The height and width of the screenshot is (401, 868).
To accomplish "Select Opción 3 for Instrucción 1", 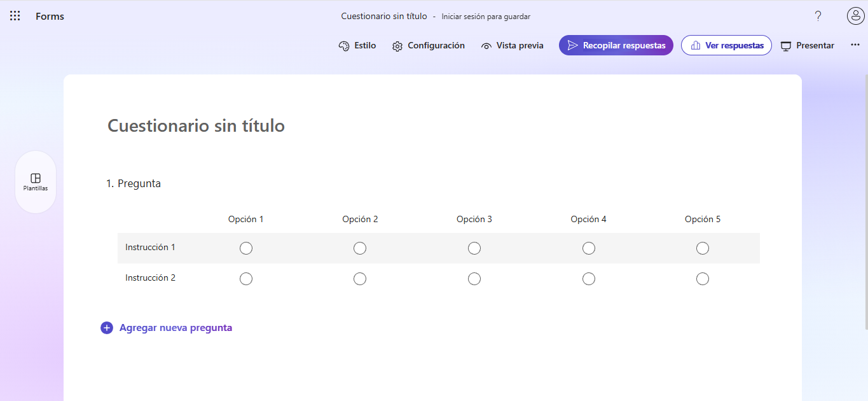I will point(474,248).
